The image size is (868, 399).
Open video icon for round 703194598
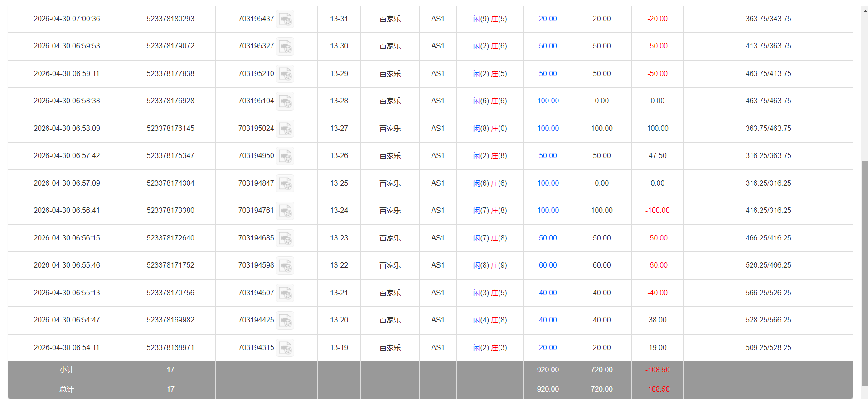(x=285, y=266)
